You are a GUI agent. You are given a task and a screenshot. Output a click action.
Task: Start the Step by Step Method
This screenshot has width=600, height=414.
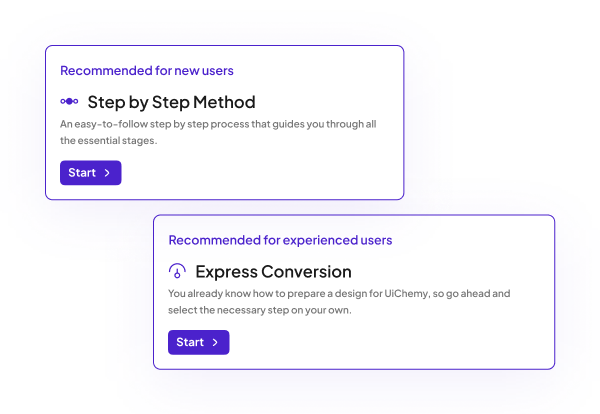point(91,173)
